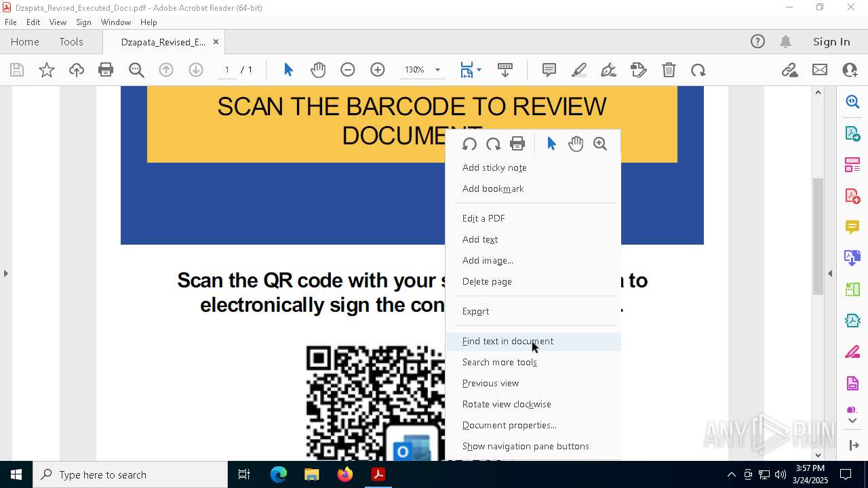Click the Save file icon in toolbar
The height and width of the screenshot is (488, 868).
tap(17, 70)
